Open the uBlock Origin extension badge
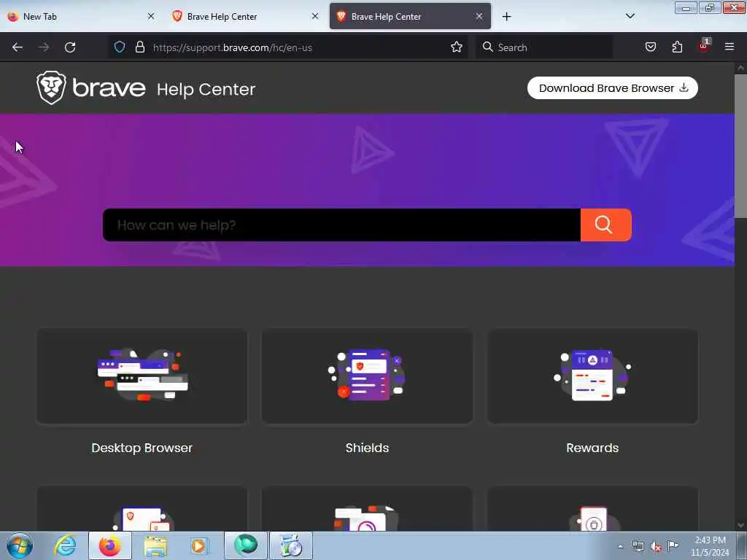 [704, 46]
